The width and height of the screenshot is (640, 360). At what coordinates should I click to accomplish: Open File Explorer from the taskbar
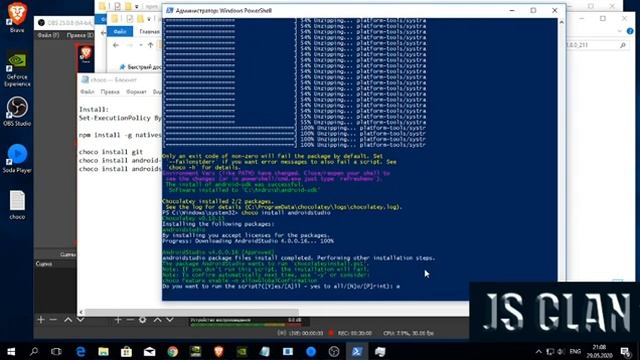pos(103,351)
